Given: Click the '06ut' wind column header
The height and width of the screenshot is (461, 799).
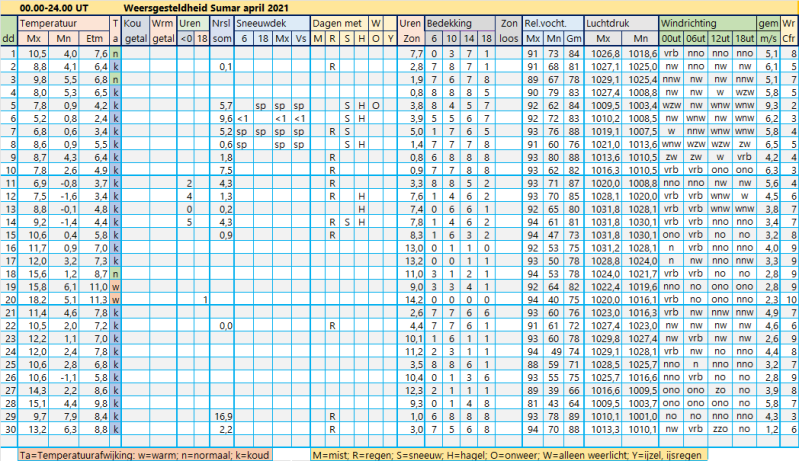Looking at the screenshot, I should point(696,38).
